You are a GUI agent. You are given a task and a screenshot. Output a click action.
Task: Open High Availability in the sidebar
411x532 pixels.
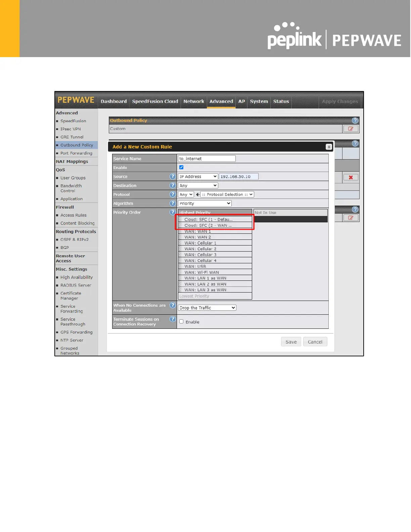(77, 277)
